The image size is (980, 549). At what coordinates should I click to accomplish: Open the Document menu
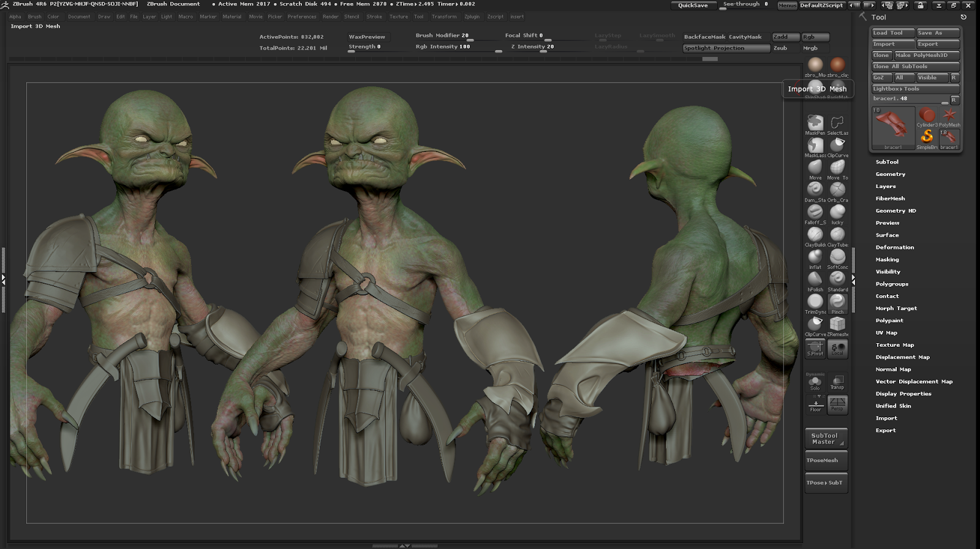[x=79, y=17]
